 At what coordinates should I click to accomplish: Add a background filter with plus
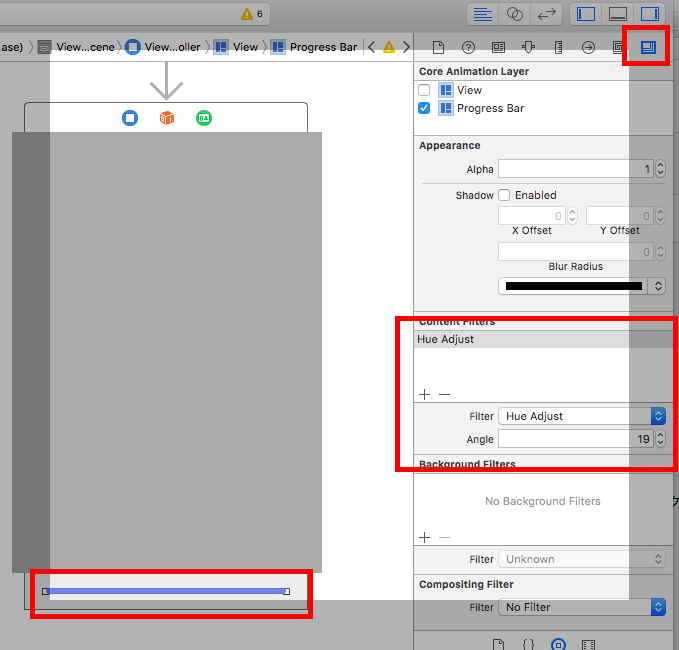(x=424, y=537)
